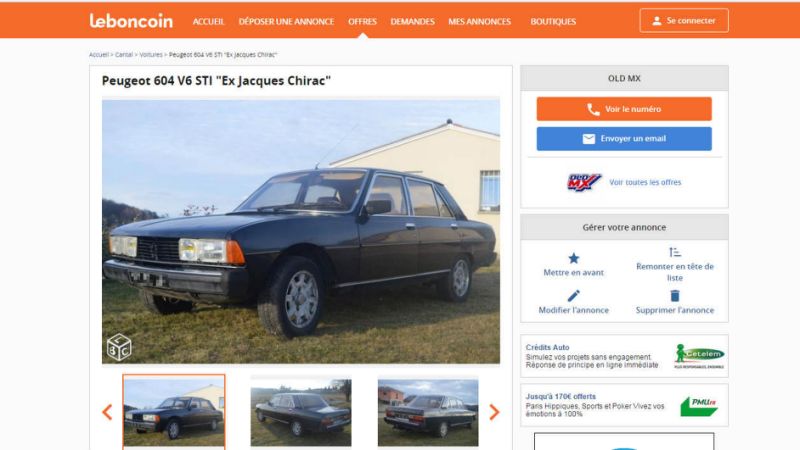Click the Voir le numéro button

624,109
